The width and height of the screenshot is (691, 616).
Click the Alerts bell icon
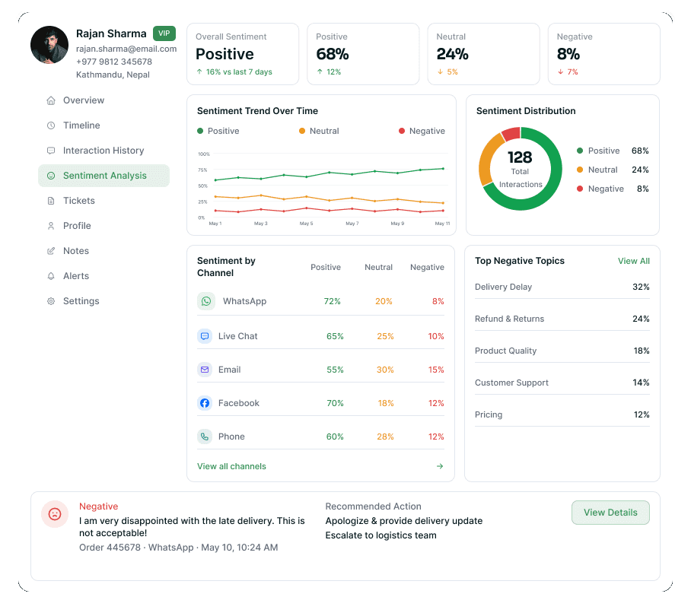[x=51, y=276]
